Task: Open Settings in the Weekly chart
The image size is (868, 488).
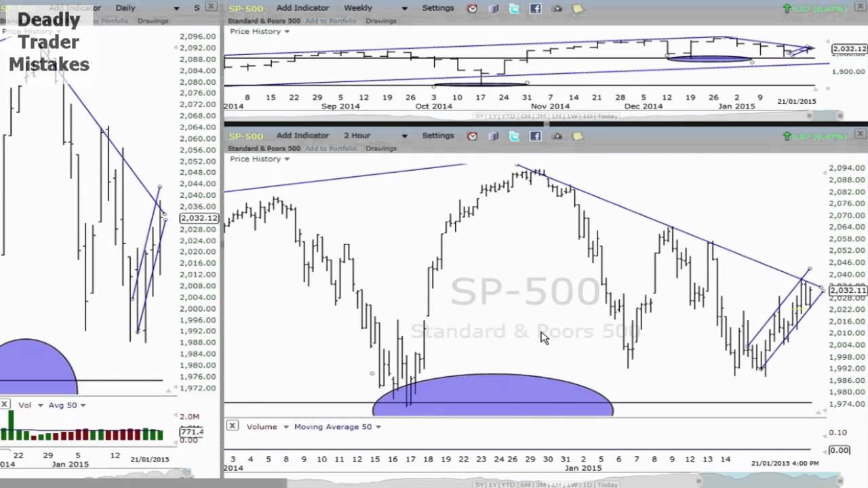Action: click(438, 8)
